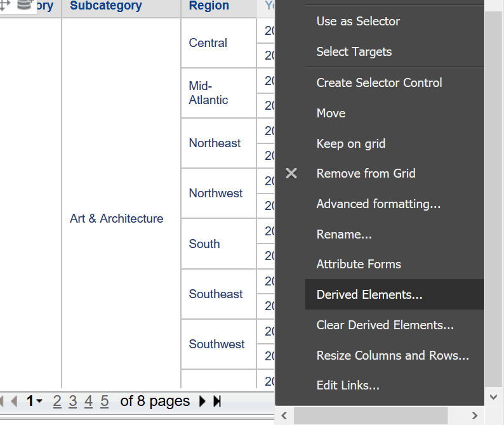Image resolution: width=504 pixels, height=425 pixels.
Task: Click previous page arrow icon
Action: tap(14, 402)
